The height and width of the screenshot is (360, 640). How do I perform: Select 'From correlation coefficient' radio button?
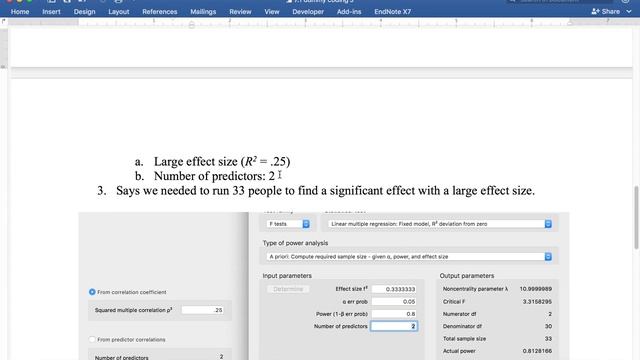tap(92, 292)
